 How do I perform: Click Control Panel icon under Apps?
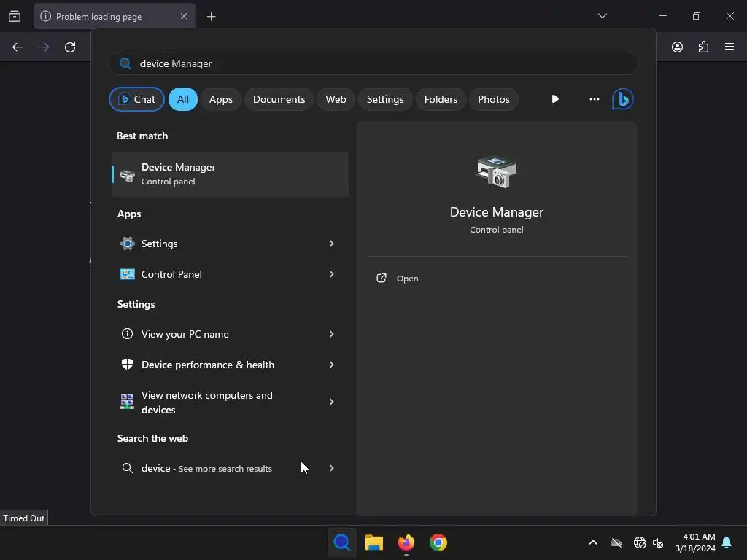127,274
